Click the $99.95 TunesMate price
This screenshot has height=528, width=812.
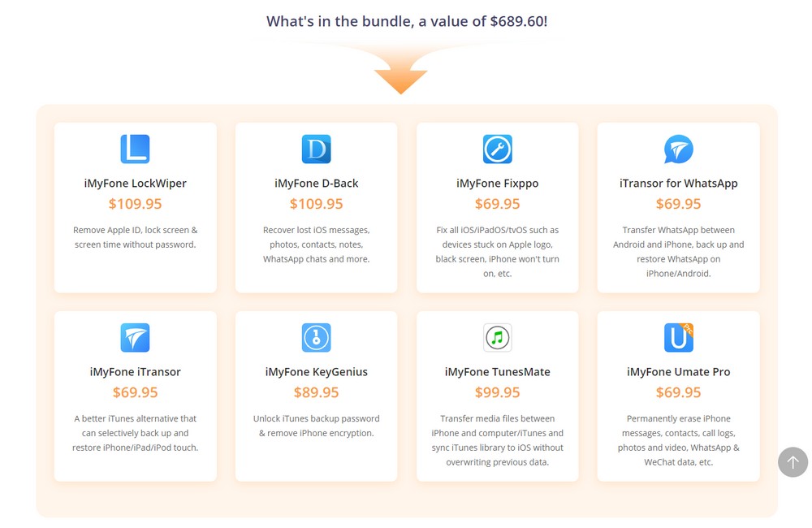click(x=497, y=392)
